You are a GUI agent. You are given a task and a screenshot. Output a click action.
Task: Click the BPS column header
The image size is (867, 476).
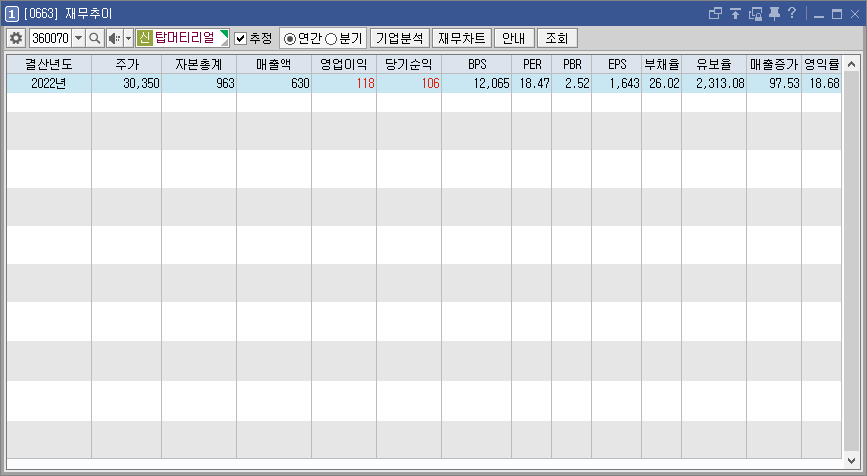pyautogui.click(x=477, y=64)
